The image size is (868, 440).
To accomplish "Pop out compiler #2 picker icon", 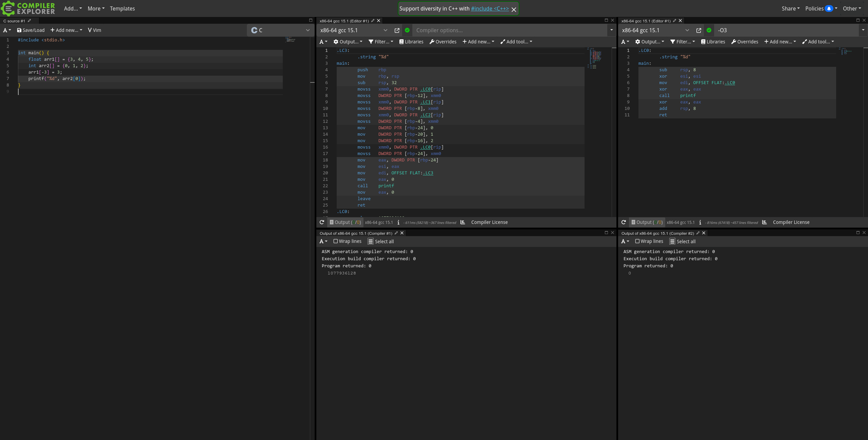I will (x=699, y=30).
